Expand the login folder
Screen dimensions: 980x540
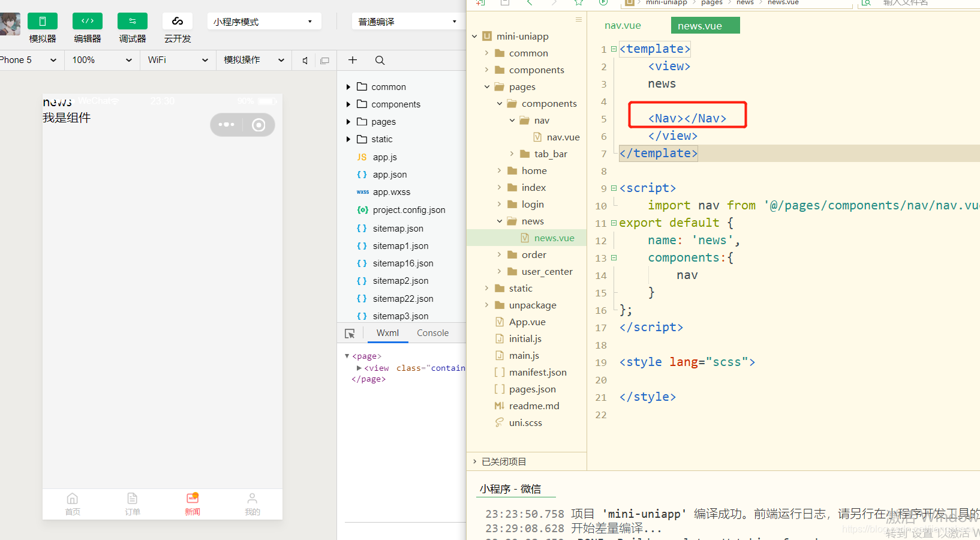click(499, 205)
